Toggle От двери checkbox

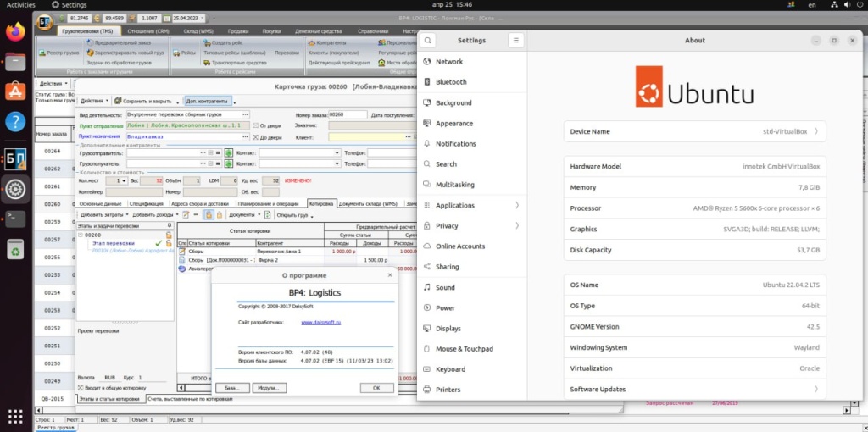[256, 125]
